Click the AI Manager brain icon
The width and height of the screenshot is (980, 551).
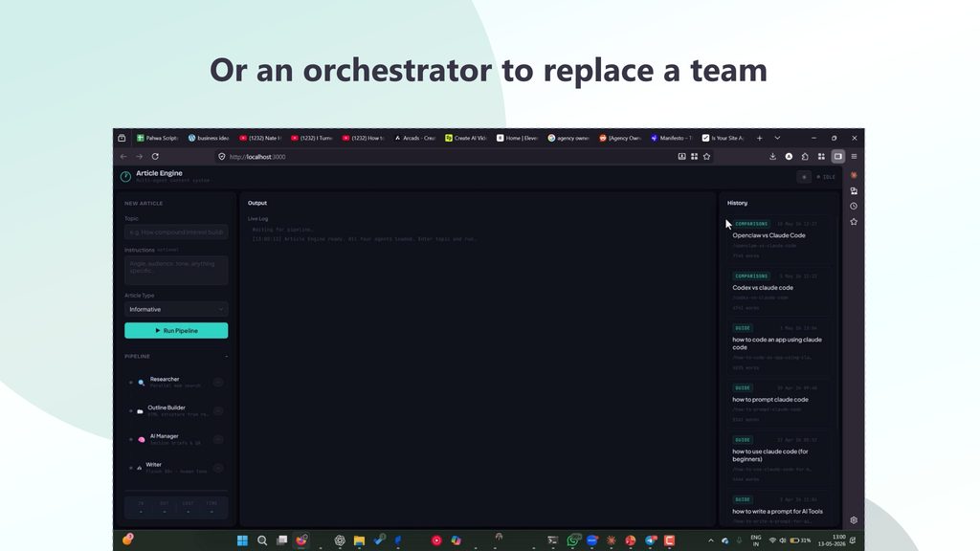[x=142, y=440]
